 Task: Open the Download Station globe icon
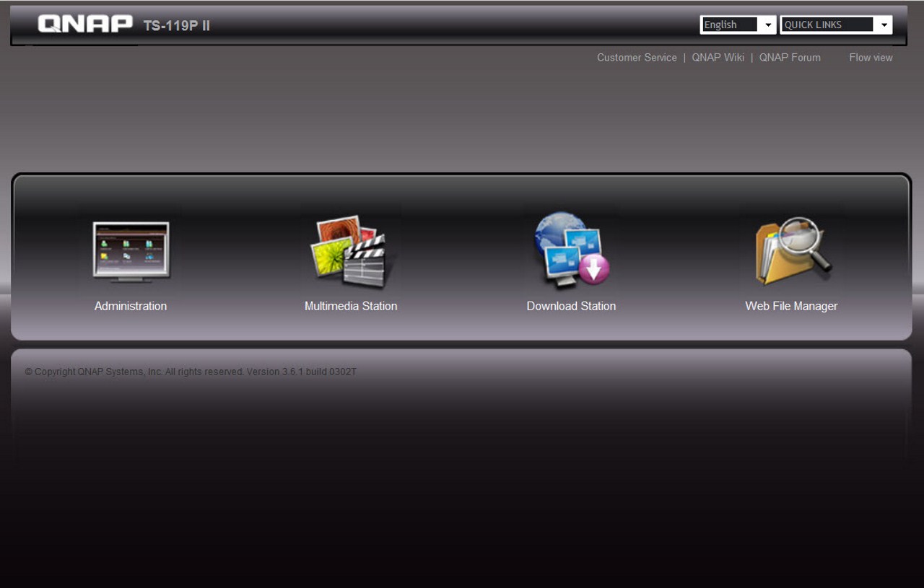pos(572,250)
